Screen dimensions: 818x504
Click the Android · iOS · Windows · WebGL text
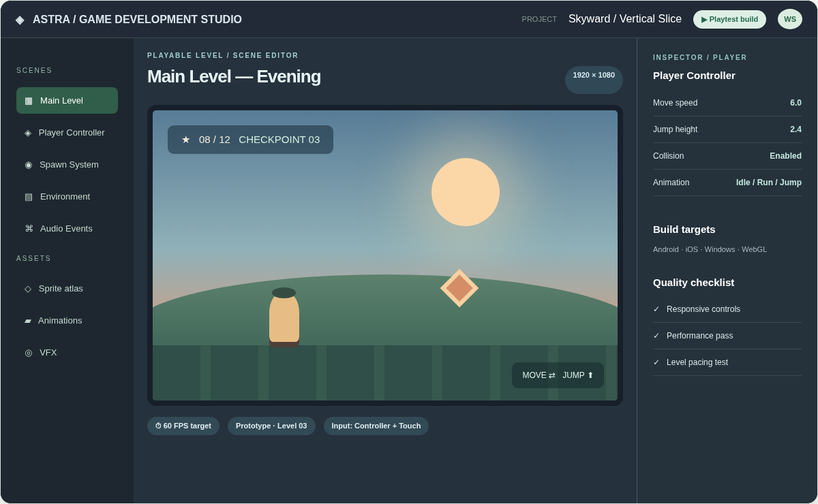tap(710, 249)
